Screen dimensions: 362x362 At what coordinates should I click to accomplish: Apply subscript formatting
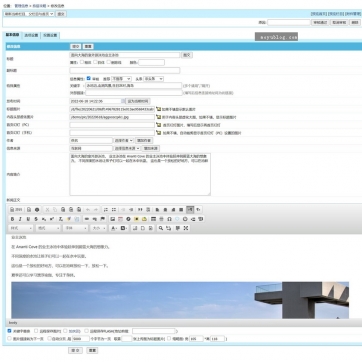coord(44,219)
